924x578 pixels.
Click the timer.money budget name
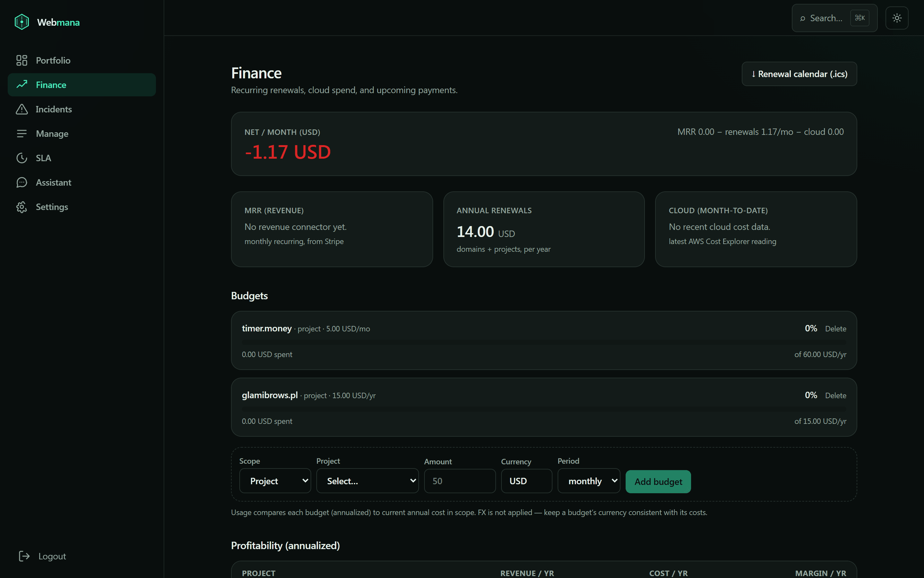267,328
